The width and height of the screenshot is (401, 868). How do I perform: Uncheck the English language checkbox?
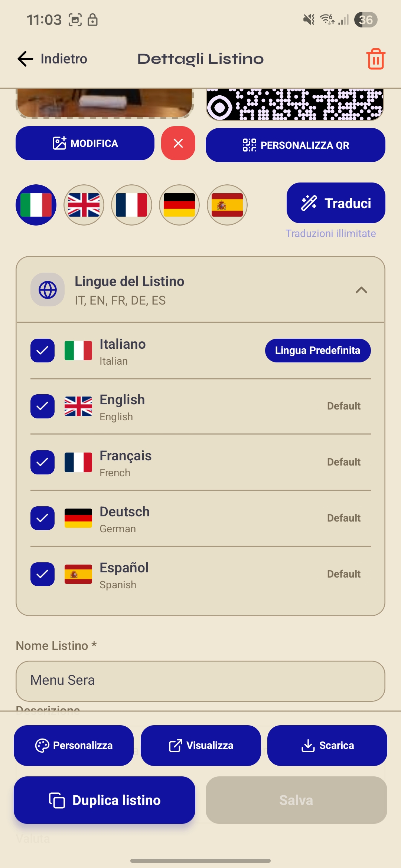point(42,407)
